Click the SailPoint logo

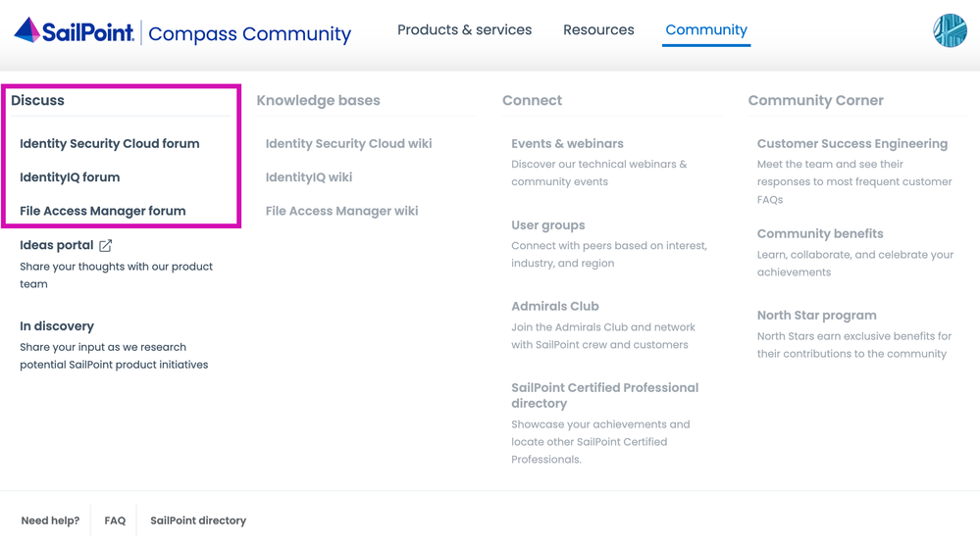(75, 31)
